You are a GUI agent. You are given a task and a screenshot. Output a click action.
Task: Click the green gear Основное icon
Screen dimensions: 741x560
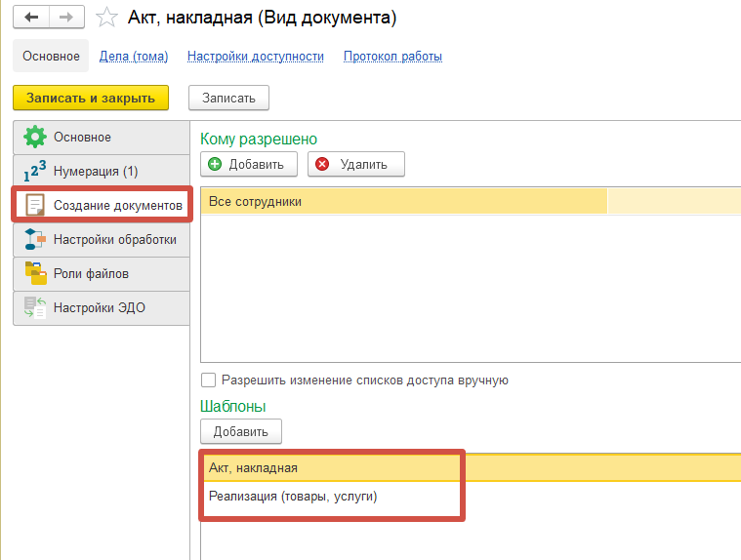pyautogui.click(x=35, y=137)
